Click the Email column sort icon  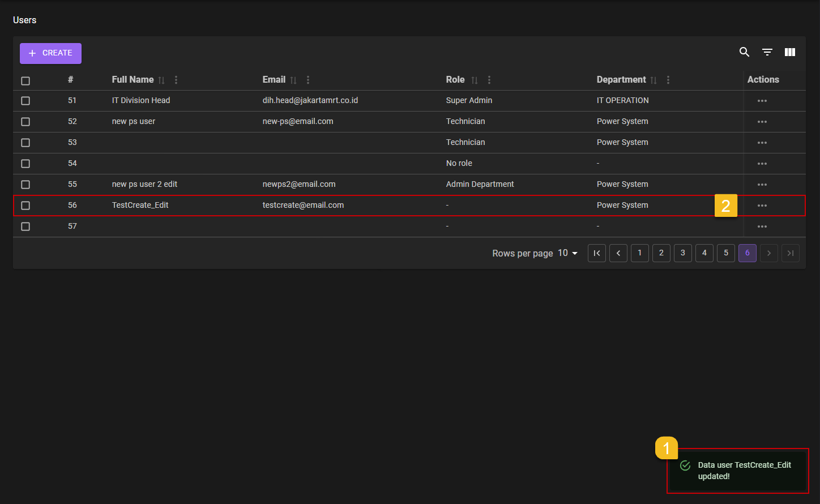[x=293, y=80]
